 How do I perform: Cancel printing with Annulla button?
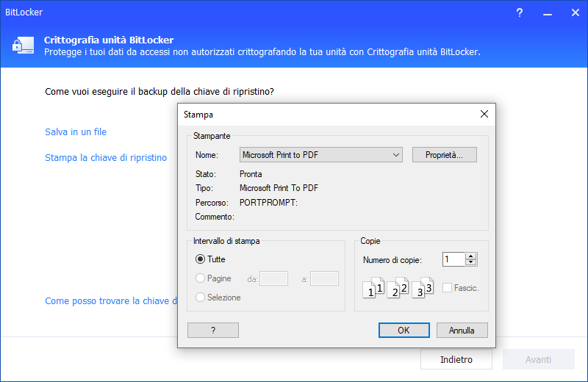(462, 331)
